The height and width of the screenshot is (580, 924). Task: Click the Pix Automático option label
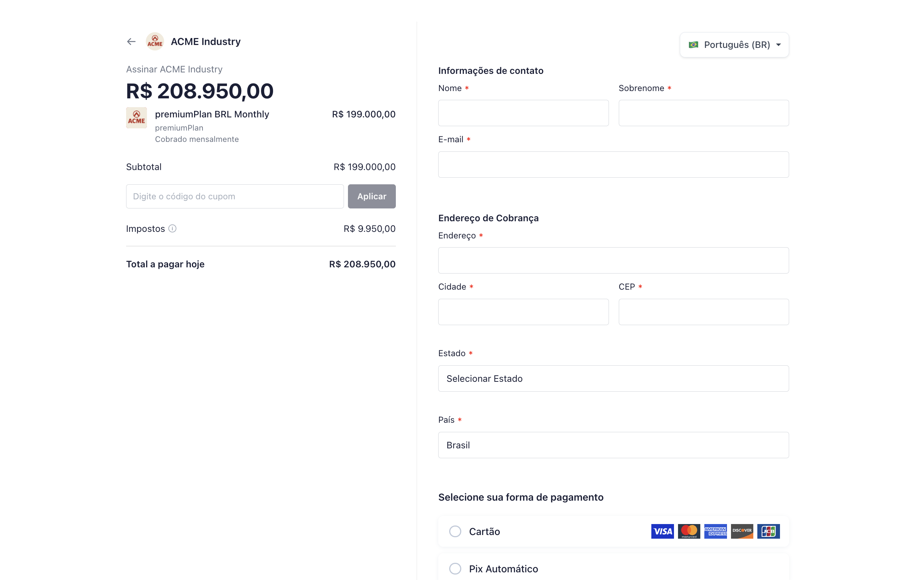[x=503, y=569]
